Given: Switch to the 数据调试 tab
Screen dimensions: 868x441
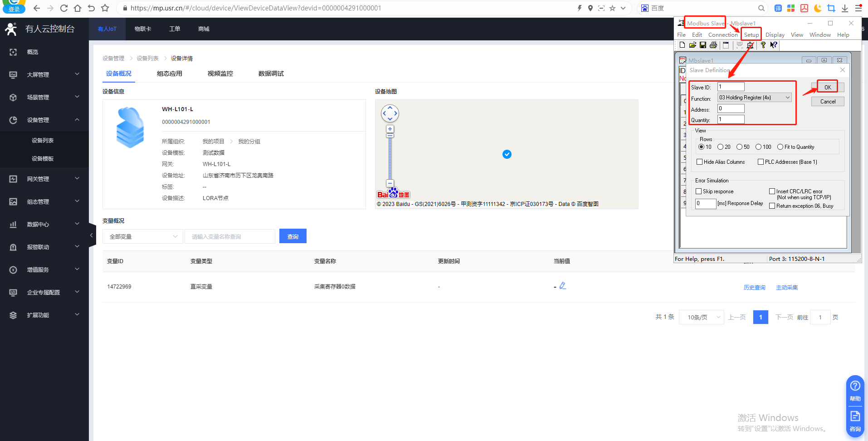Looking at the screenshot, I should [x=271, y=73].
